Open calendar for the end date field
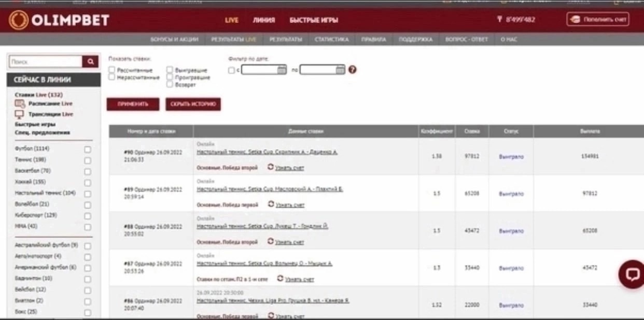Viewport: 644px width, 320px height. pos(340,70)
